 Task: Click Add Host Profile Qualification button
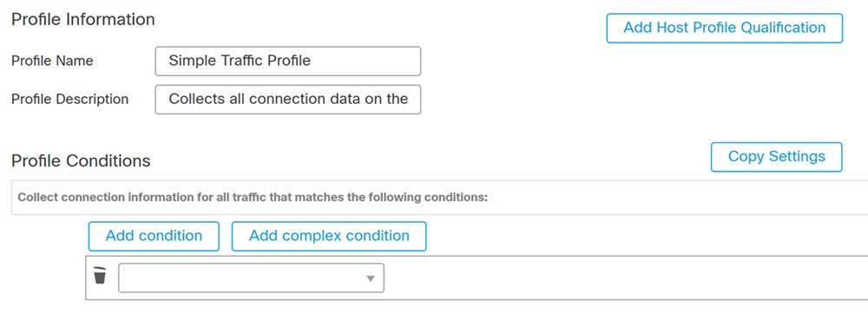(x=725, y=29)
